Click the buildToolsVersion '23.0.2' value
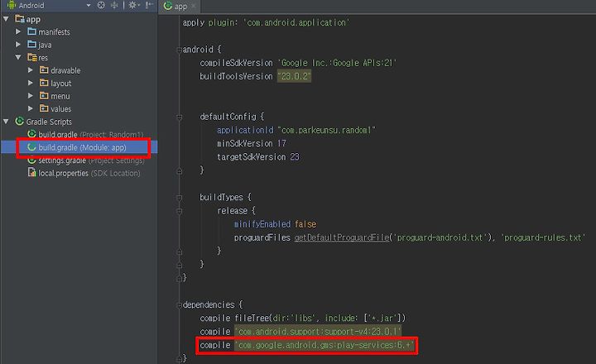Viewport: 596px width, 364px height. (294, 76)
